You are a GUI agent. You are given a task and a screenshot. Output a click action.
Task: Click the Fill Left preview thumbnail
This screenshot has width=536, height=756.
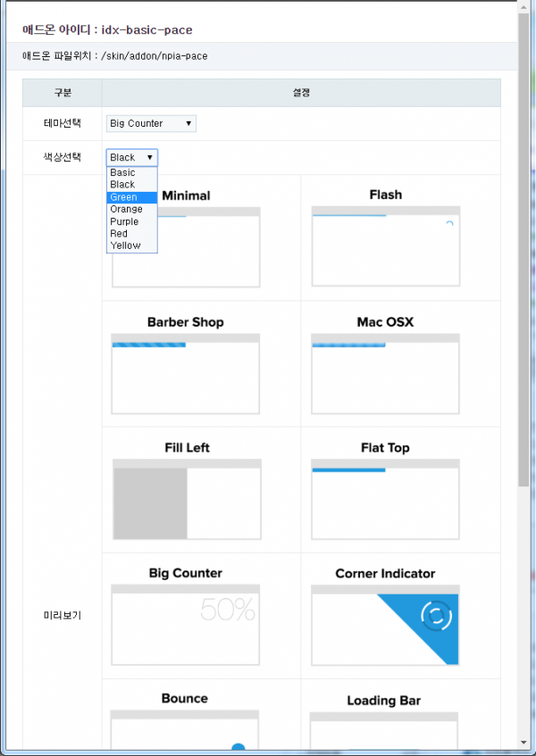186,499
